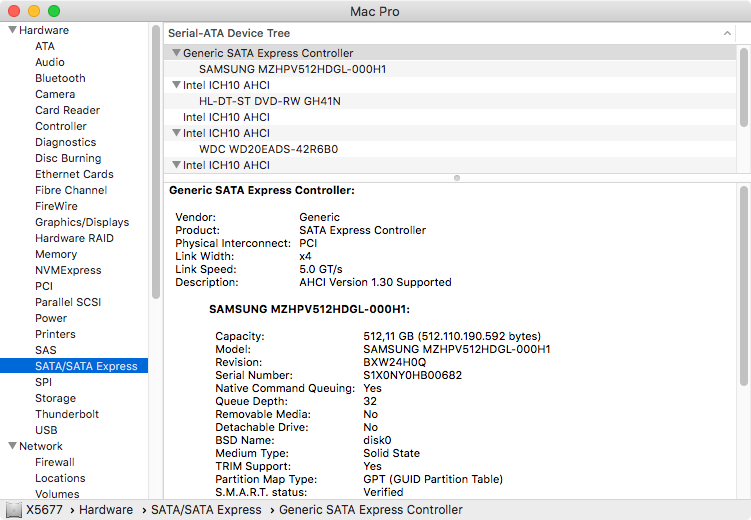Open Printers section
The image size is (751, 520).
tap(56, 334)
